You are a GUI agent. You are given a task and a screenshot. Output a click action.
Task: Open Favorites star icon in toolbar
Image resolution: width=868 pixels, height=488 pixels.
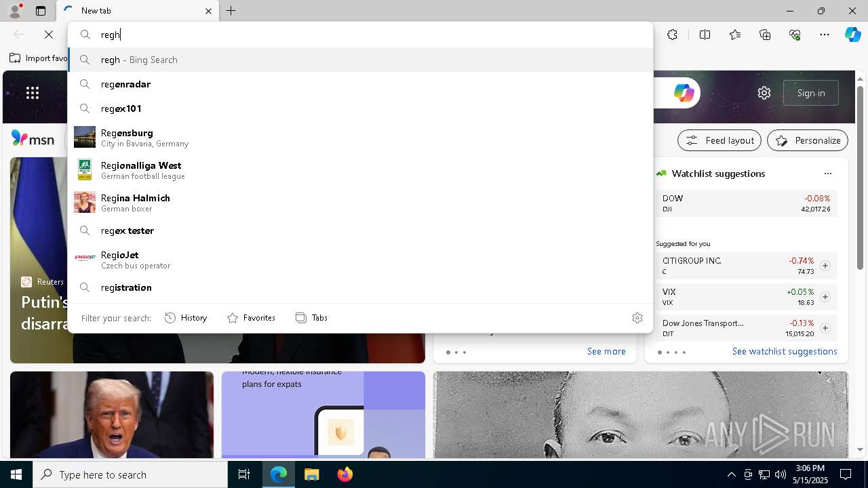[x=735, y=35]
